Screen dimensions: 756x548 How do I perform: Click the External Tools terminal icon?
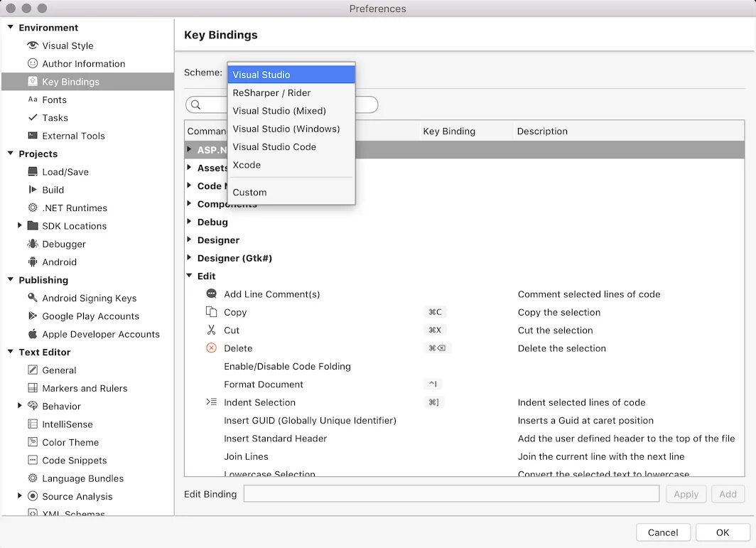coord(33,136)
